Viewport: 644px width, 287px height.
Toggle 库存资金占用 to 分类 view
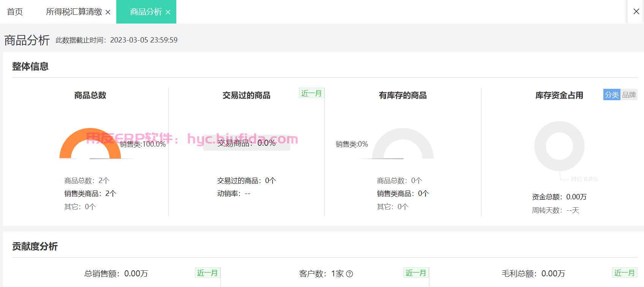pyautogui.click(x=612, y=95)
